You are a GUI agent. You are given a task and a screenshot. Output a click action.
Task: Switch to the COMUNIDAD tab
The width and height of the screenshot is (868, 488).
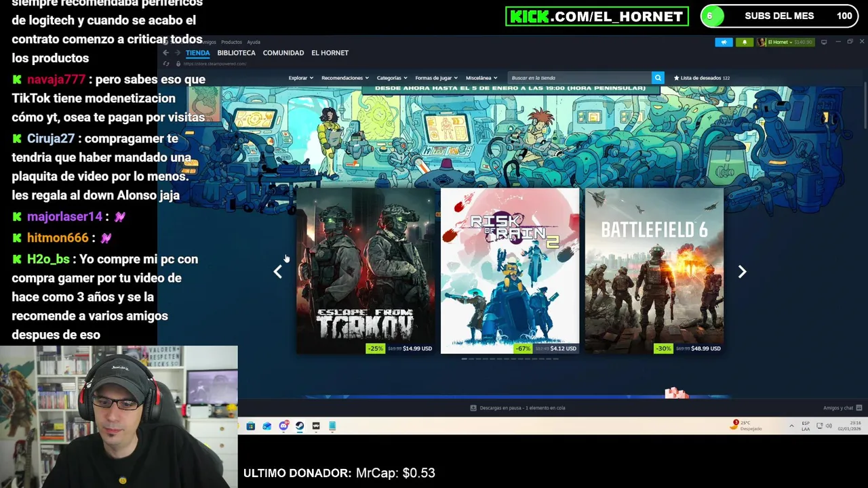coord(283,53)
